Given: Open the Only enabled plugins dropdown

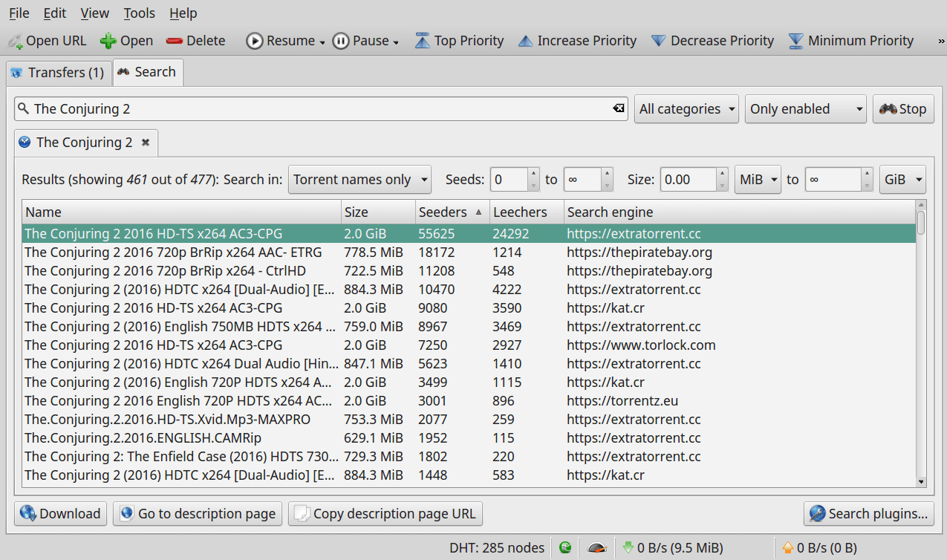Looking at the screenshot, I should 805,109.
